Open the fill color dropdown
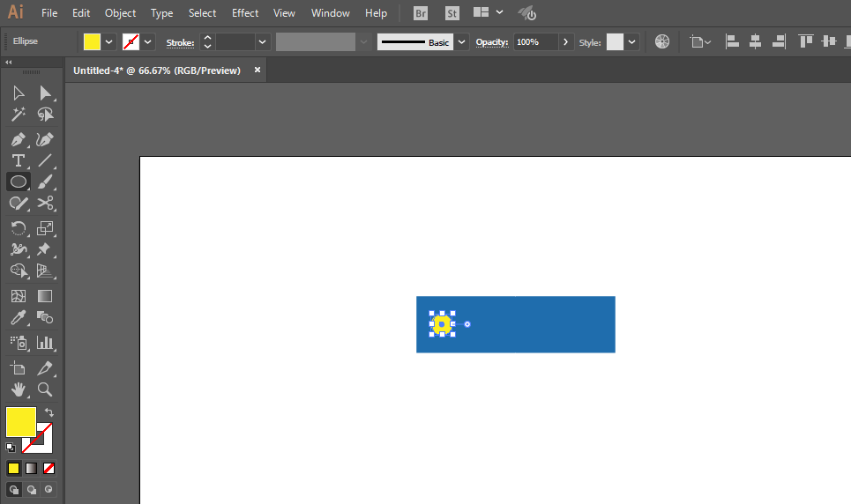Viewport: 851px width, 504px height. [x=109, y=42]
